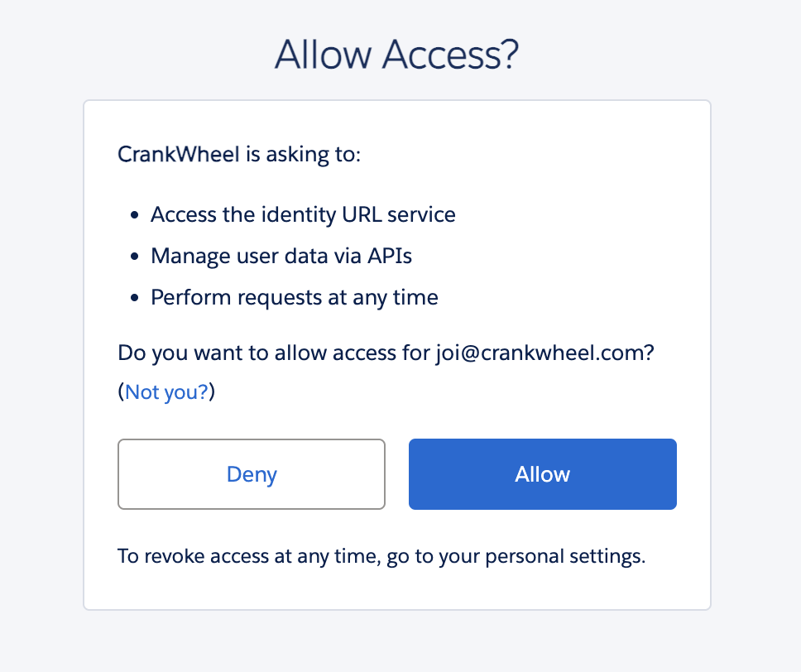Click the joi@crankwheel.com email address

click(542, 353)
